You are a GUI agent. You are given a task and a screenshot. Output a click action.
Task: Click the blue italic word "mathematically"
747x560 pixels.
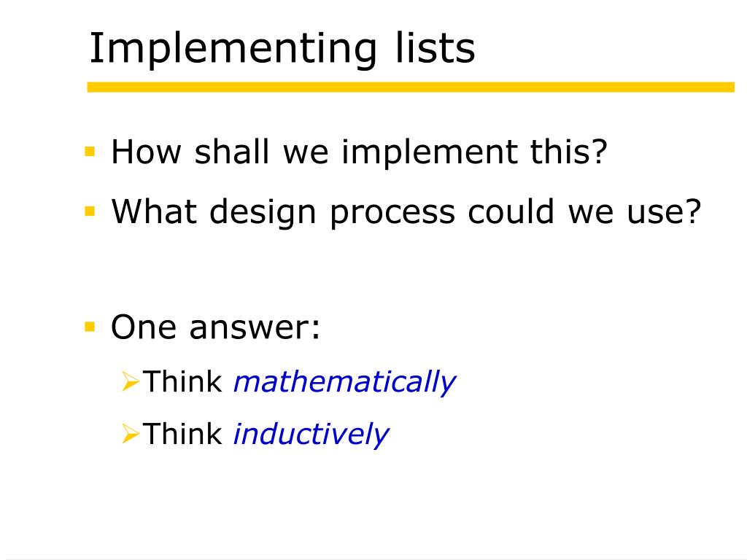344,382
